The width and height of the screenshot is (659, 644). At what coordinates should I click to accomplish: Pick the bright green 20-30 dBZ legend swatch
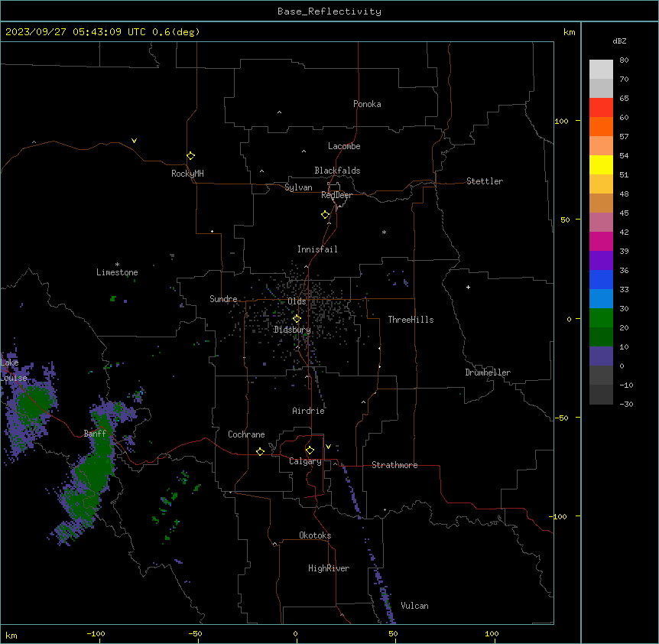(601, 318)
